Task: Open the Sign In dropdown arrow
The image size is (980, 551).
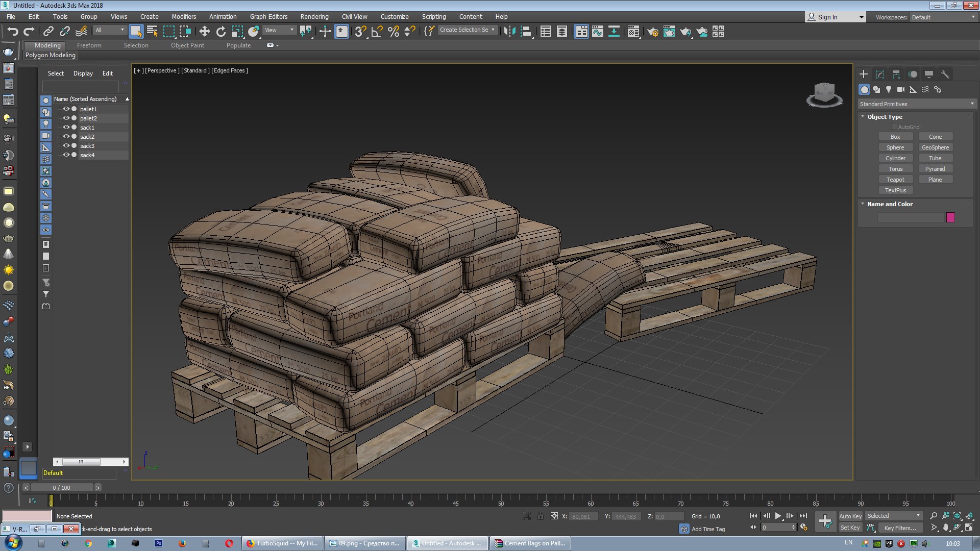Action: click(861, 17)
